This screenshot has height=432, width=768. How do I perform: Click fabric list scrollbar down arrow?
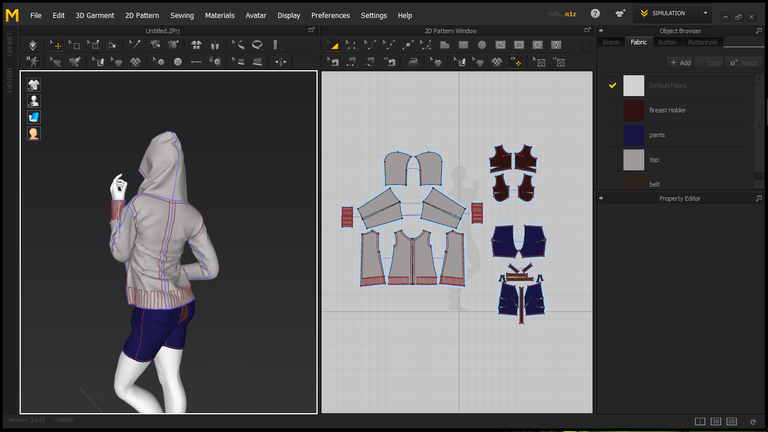759,184
